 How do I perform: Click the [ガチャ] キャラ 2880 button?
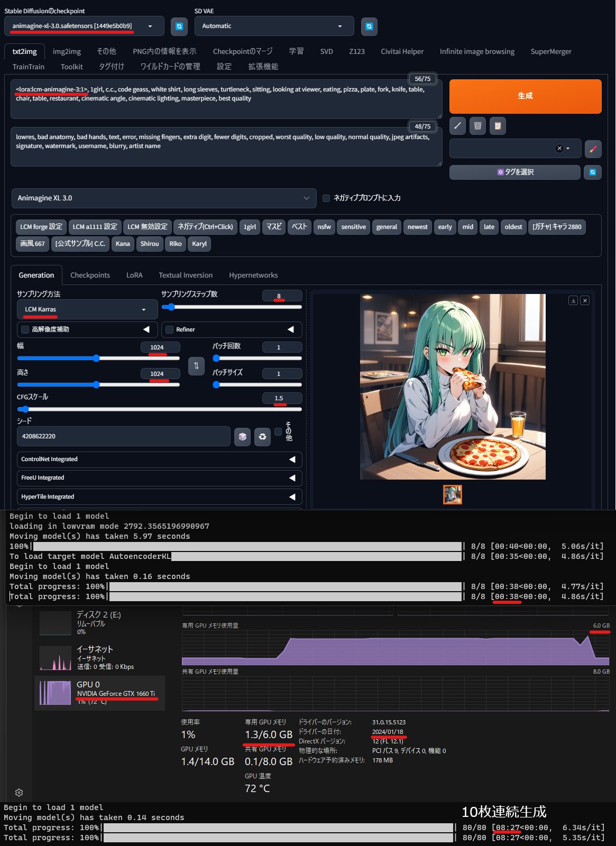557,227
